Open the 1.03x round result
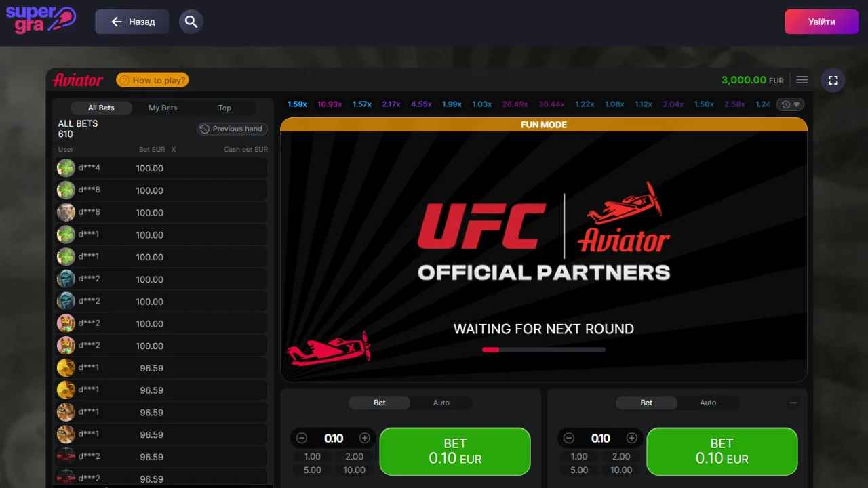 click(481, 104)
